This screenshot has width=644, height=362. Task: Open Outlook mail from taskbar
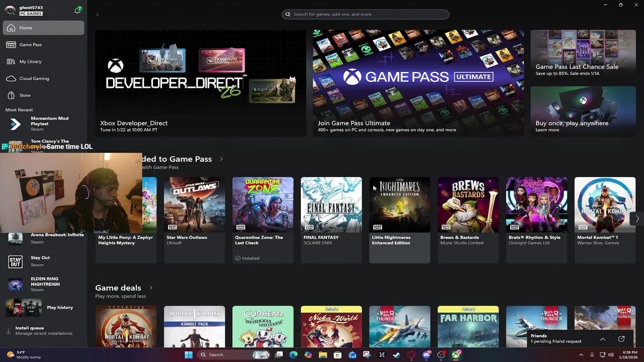pos(352,354)
